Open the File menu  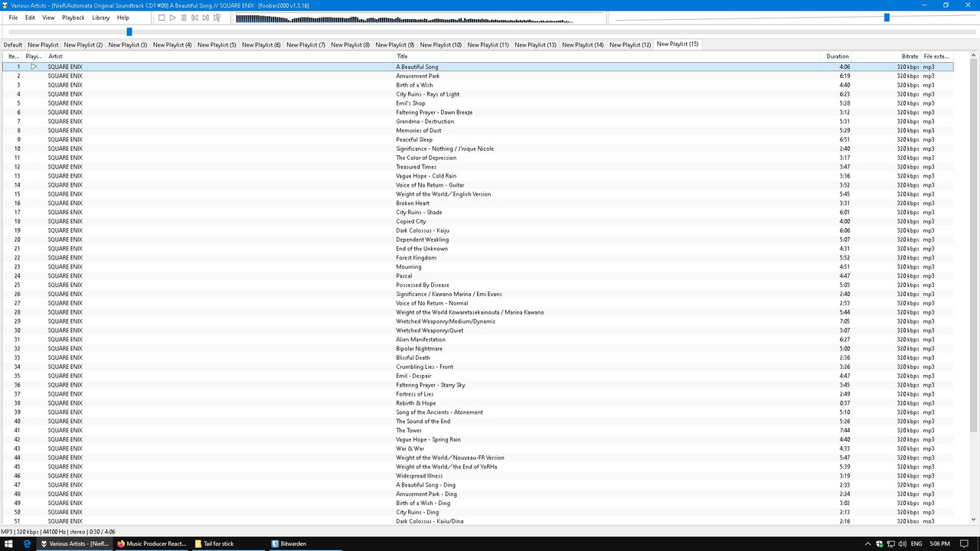click(x=13, y=18)
